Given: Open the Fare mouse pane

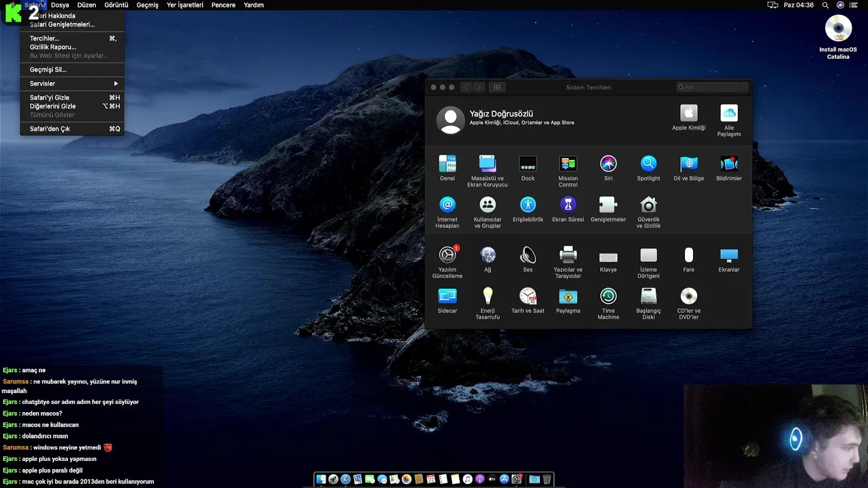Looking at the screenshot, I should [x=688, y=260].
